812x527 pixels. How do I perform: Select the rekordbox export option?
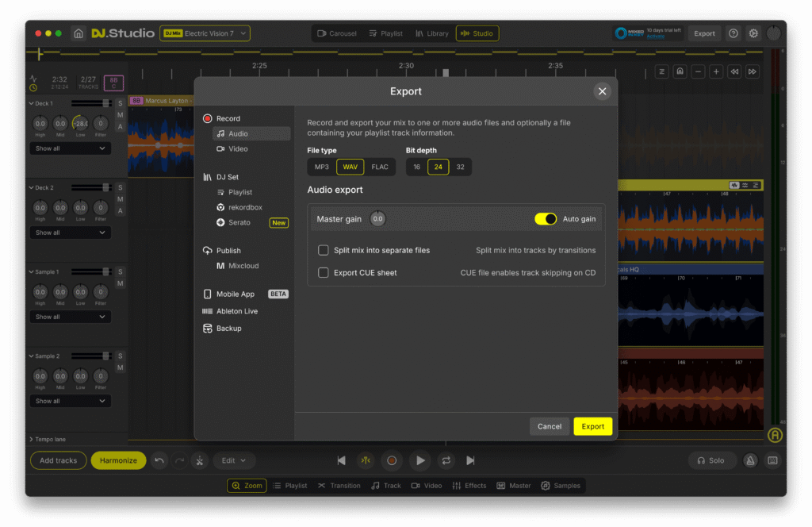239,207
